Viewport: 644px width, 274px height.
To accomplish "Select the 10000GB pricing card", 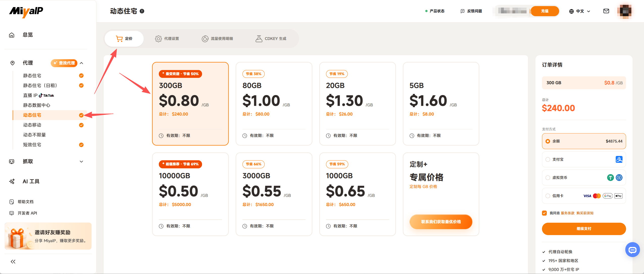I will coord(190,194).
